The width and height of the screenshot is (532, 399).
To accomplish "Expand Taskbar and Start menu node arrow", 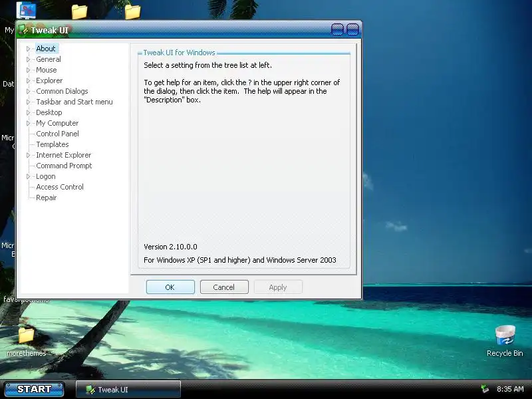I will [29, 102].
